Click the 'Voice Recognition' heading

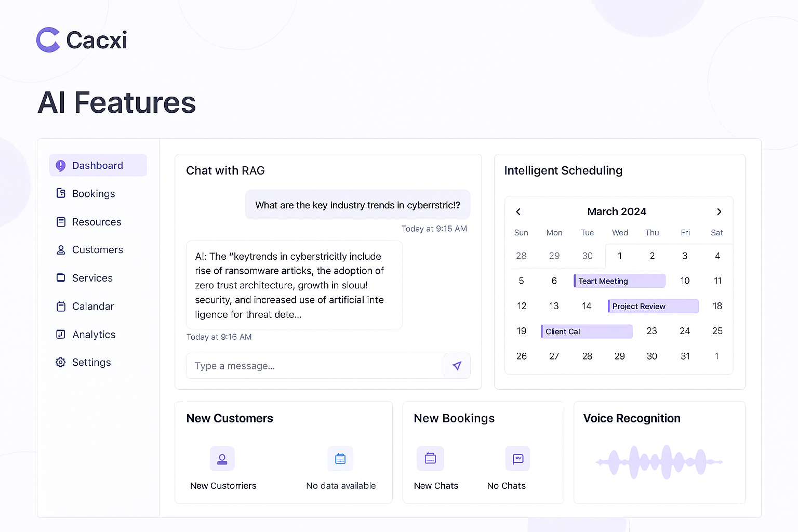632,418
